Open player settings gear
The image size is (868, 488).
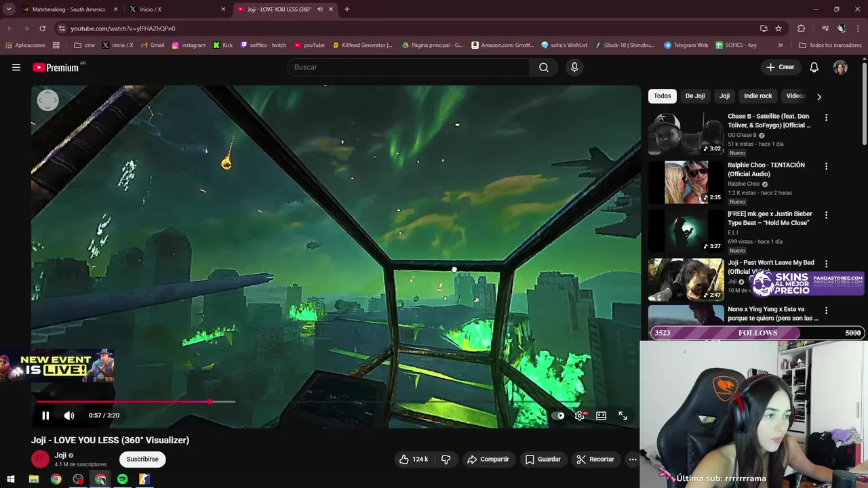pos(580,415)
